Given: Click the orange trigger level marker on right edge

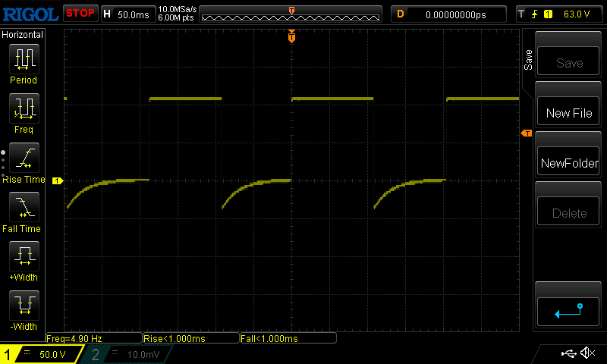Looking at the screenshot, I should click(x=527, y=133).
